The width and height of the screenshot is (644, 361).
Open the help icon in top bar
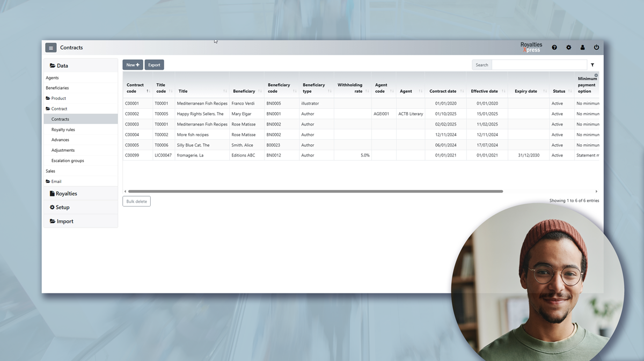click(x=554, y=47)
